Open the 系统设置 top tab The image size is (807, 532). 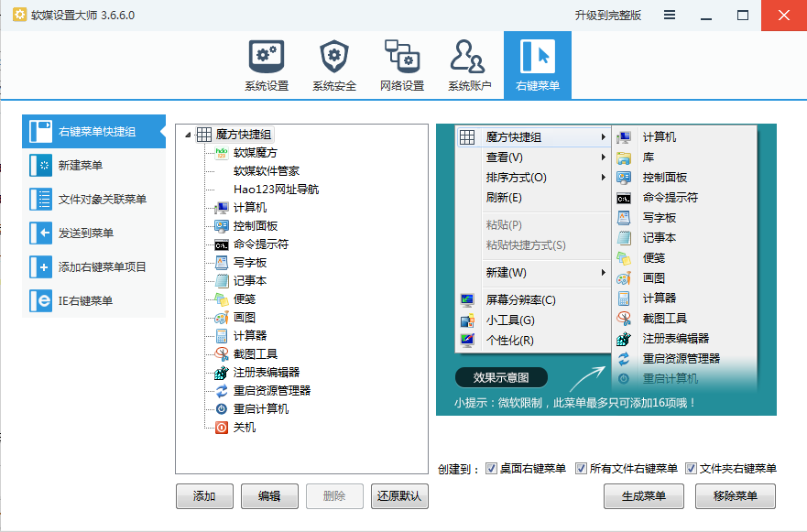266,65
